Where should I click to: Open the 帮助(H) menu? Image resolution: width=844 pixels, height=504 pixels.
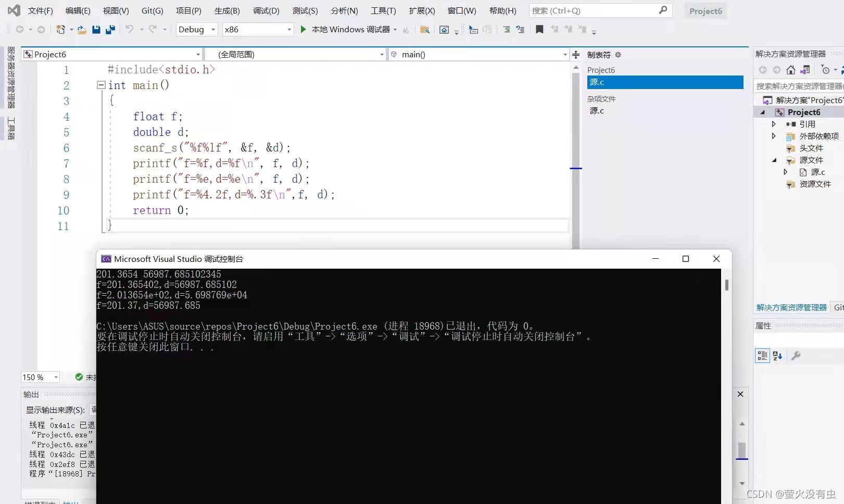502,10
